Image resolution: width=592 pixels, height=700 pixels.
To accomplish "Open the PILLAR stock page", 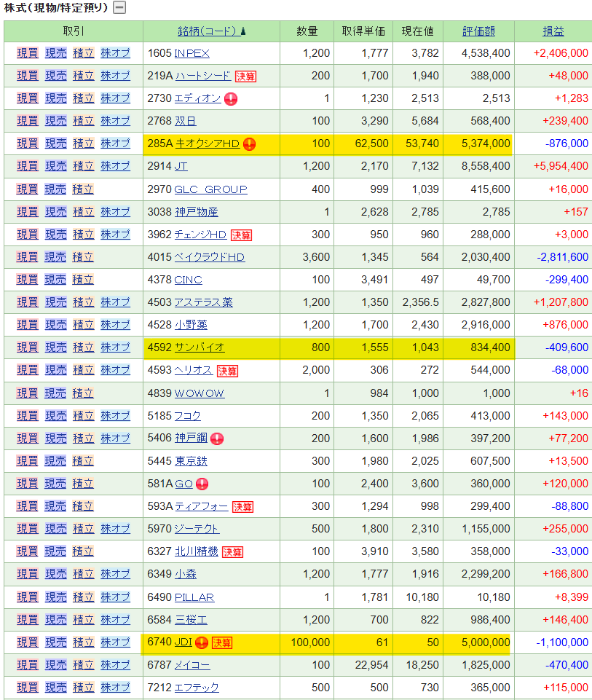I will pyautogui.click(x=194, y=597).
